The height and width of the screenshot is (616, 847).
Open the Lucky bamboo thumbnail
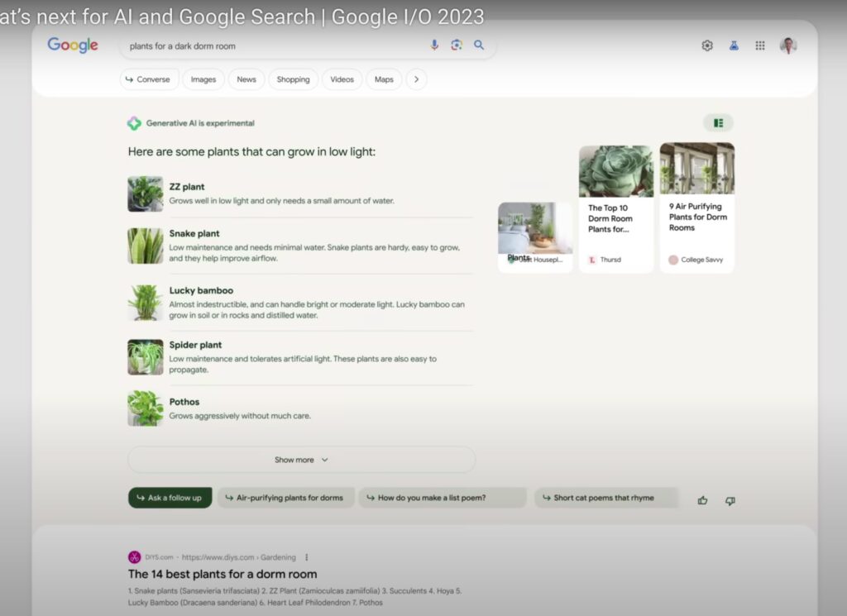[146, 303]
